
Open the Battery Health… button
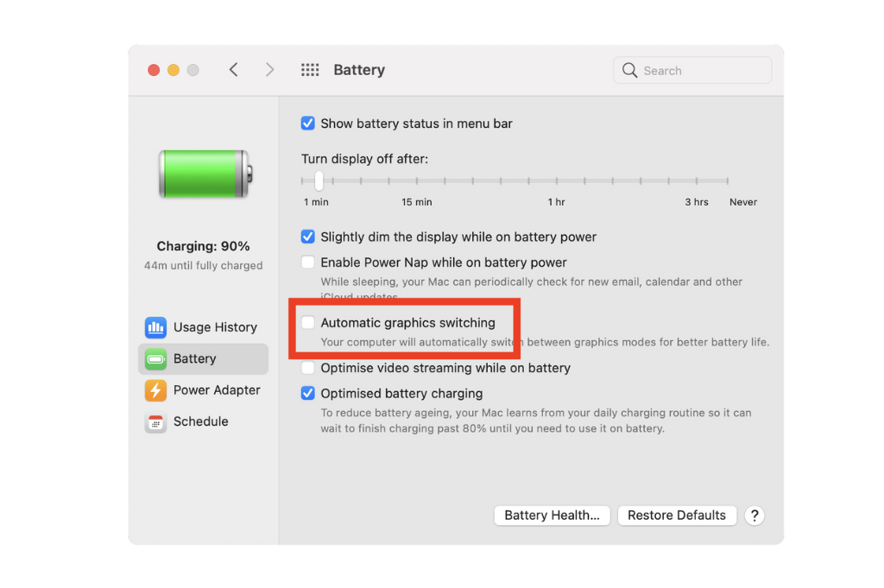[x=552, y=515]
